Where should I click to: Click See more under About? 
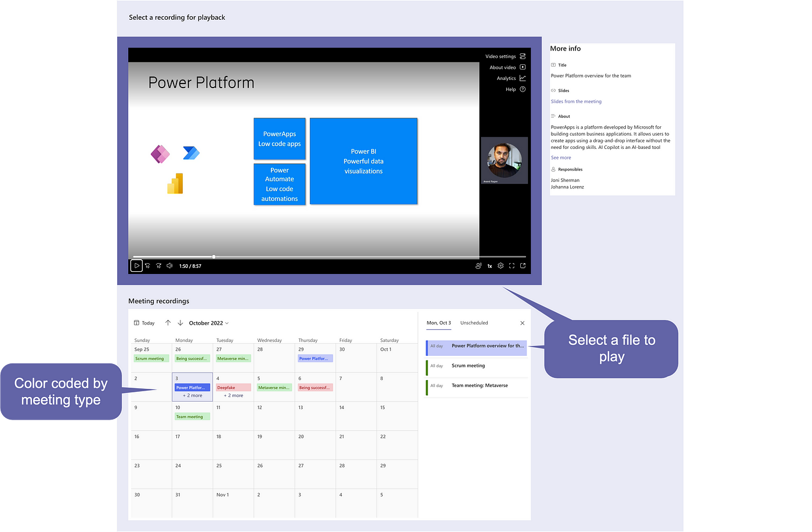tap(561, 158)
